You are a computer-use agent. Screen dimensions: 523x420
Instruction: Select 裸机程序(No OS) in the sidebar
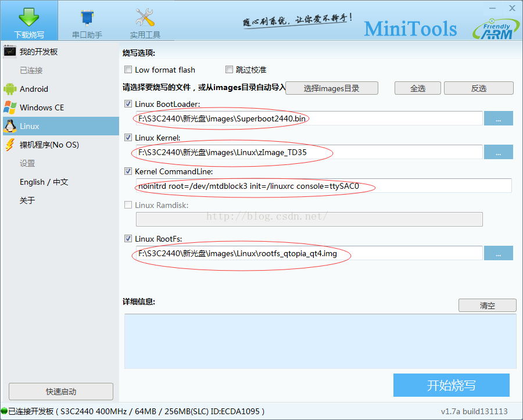pos(60,145)
